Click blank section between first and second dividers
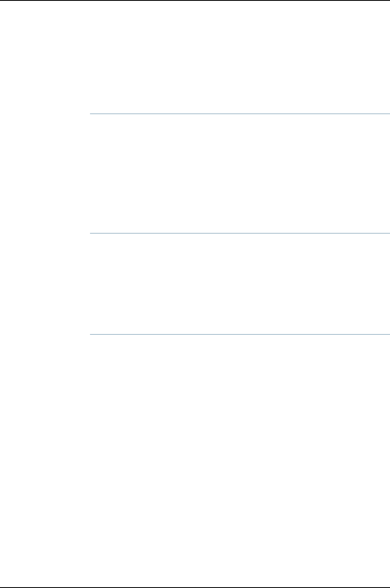Viewport: 390px width, 588px height. click(240, 173)
